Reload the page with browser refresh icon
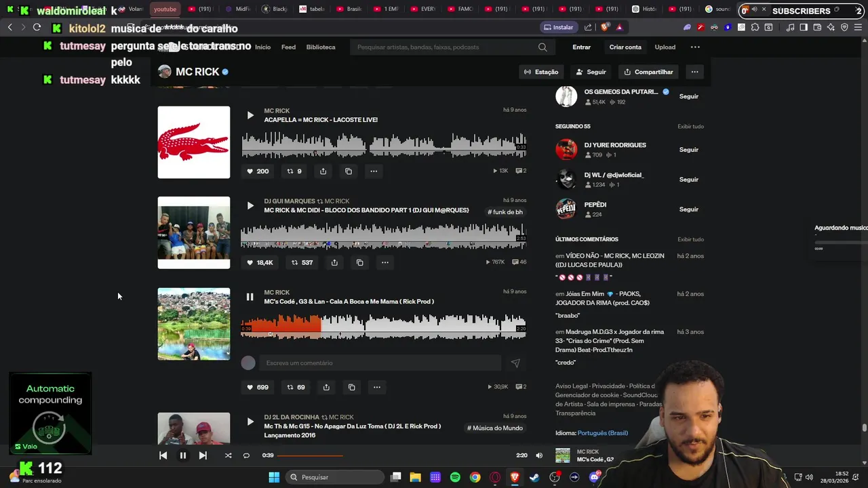868x488 pixels. [37, 27]
